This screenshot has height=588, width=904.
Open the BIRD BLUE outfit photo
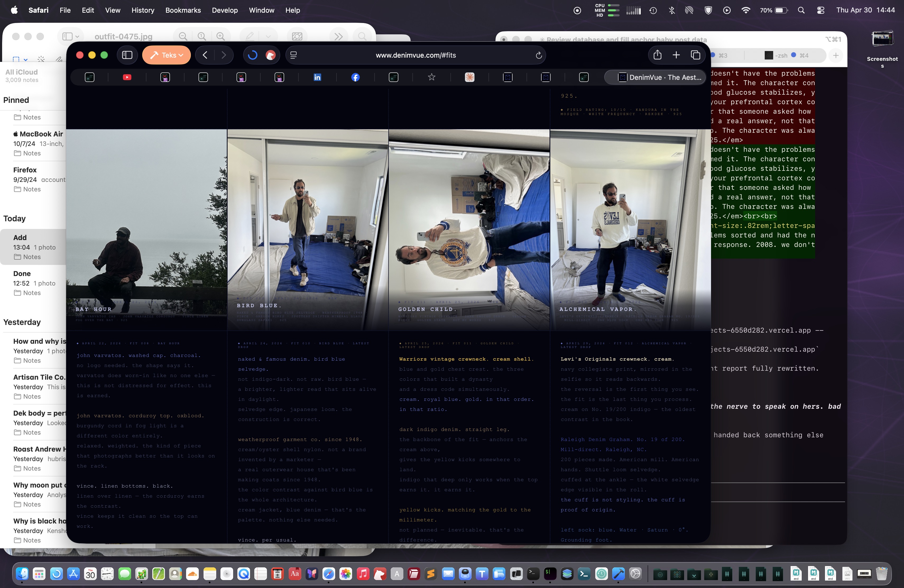(308, 230)
